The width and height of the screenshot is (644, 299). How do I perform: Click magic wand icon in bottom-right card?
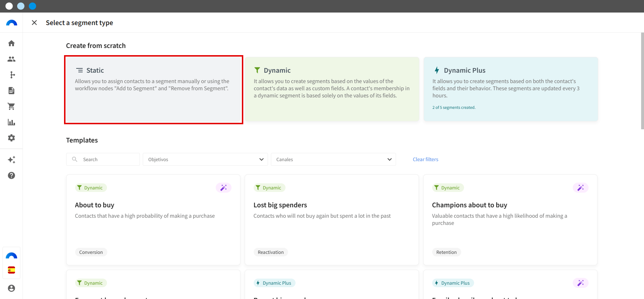tap(581, 283)
